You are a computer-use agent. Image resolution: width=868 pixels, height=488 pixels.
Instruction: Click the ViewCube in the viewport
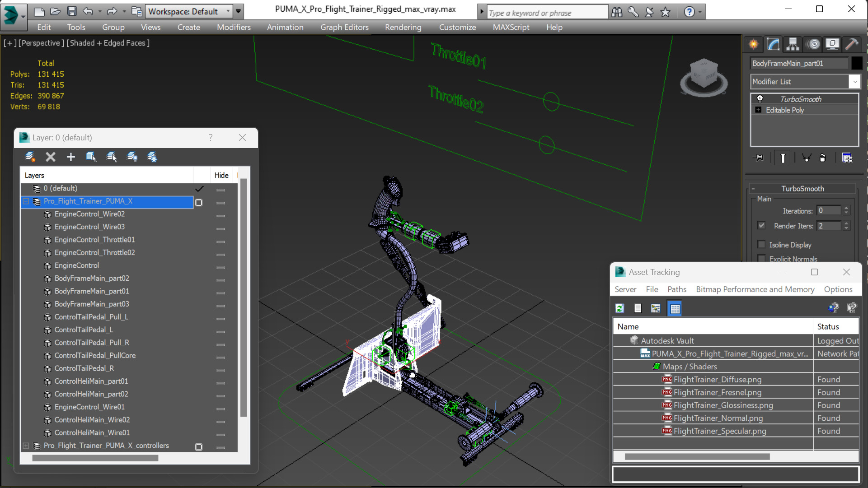click(704, 77)
